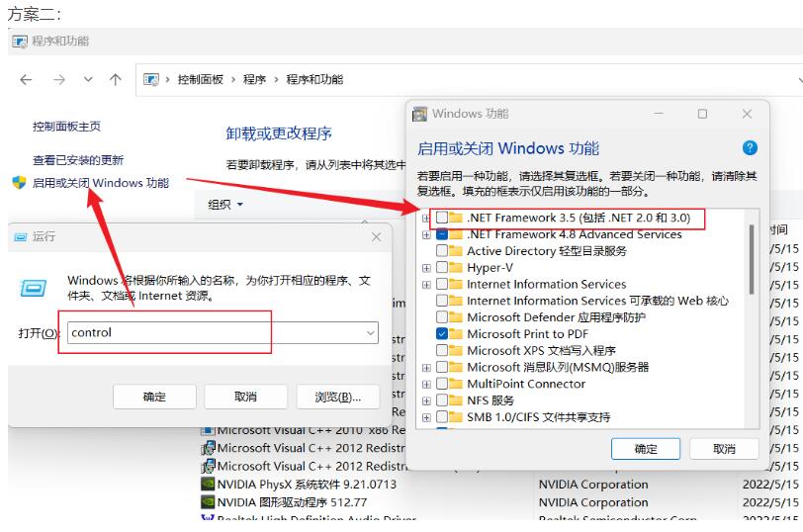Viewport: 803px width, 532px height.
Task: Maximize the Windows 功能 dialog
Action: 702,114
